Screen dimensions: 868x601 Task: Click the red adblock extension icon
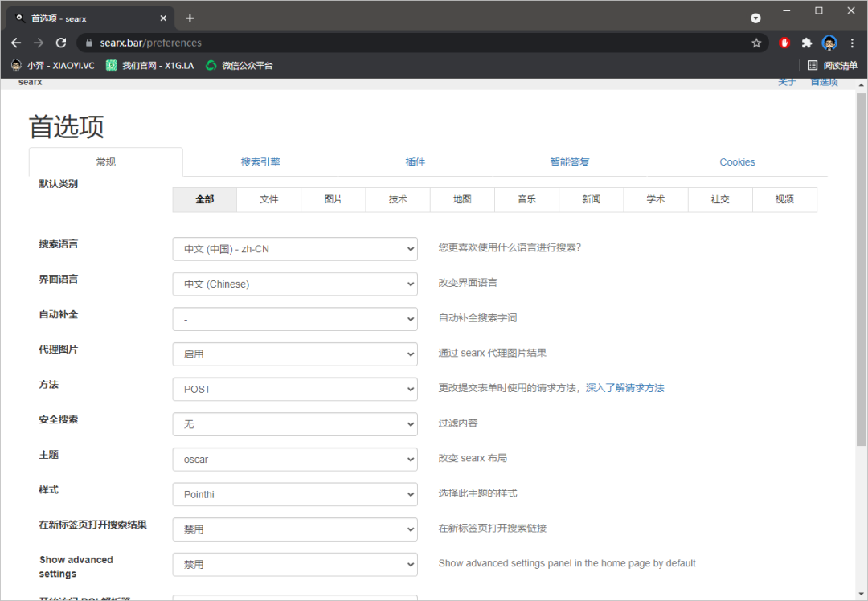(x=784, y=43)
